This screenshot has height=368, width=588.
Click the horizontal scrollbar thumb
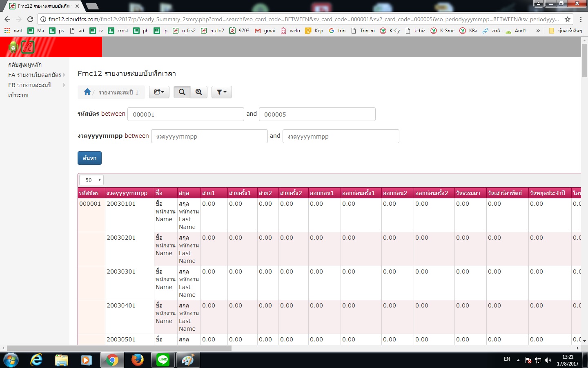[x=119, y=348]
